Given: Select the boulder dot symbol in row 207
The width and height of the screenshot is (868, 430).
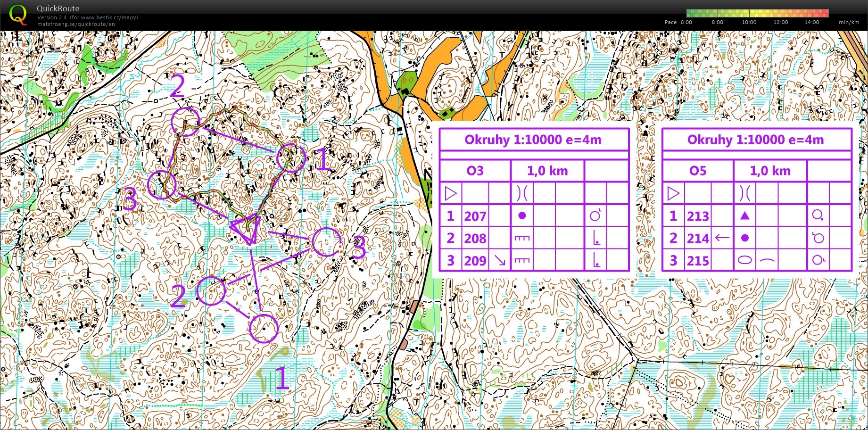Looking at the screenshot, I should (522, 215).
